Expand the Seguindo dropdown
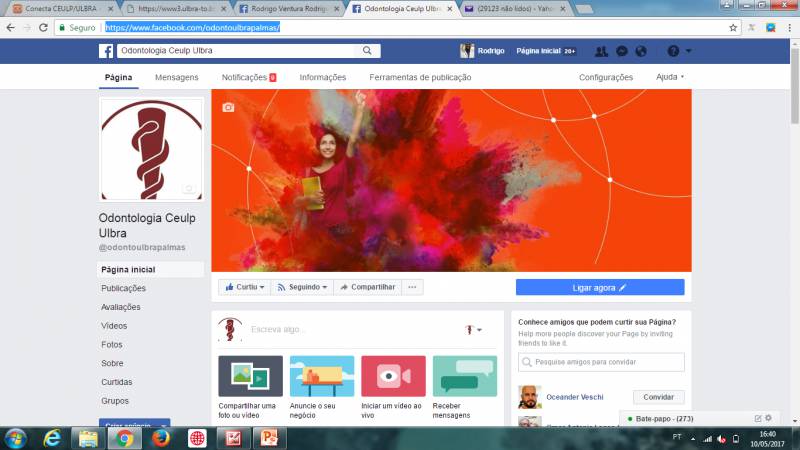This screenshot has width=800, height=450. click(x=303, y=287)
